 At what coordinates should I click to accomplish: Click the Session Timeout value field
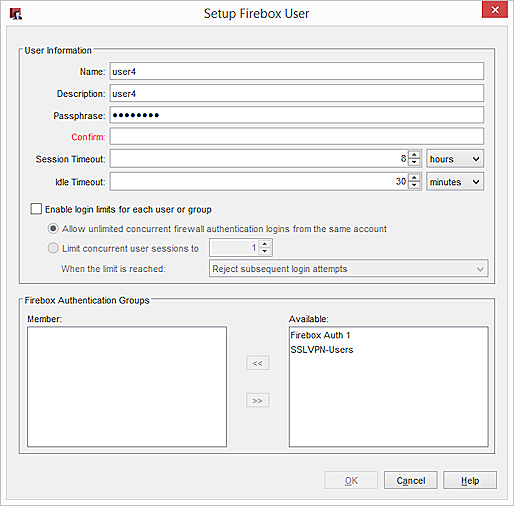(258, 159)
